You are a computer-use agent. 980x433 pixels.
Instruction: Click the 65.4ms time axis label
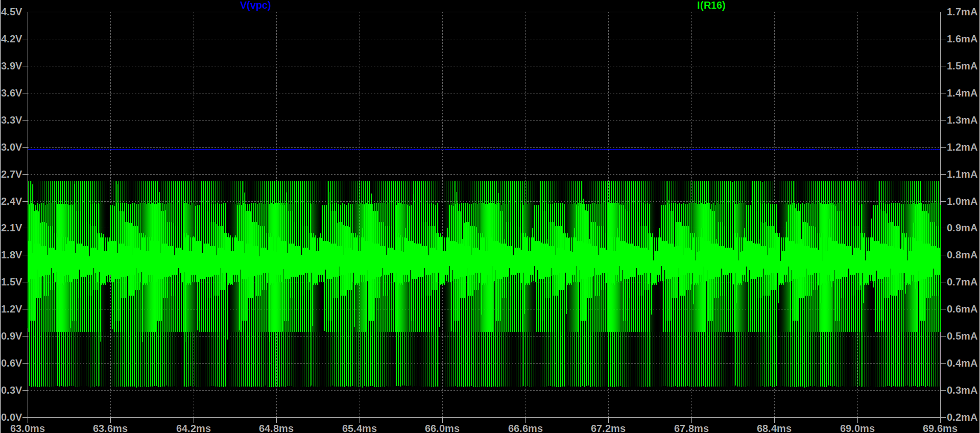click(x=360, y=428)
